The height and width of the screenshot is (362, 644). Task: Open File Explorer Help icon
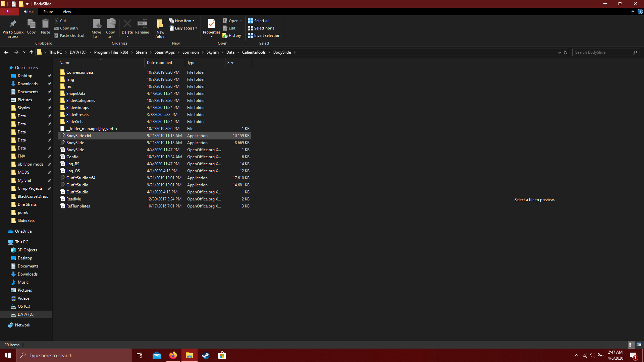pos(640,11)
